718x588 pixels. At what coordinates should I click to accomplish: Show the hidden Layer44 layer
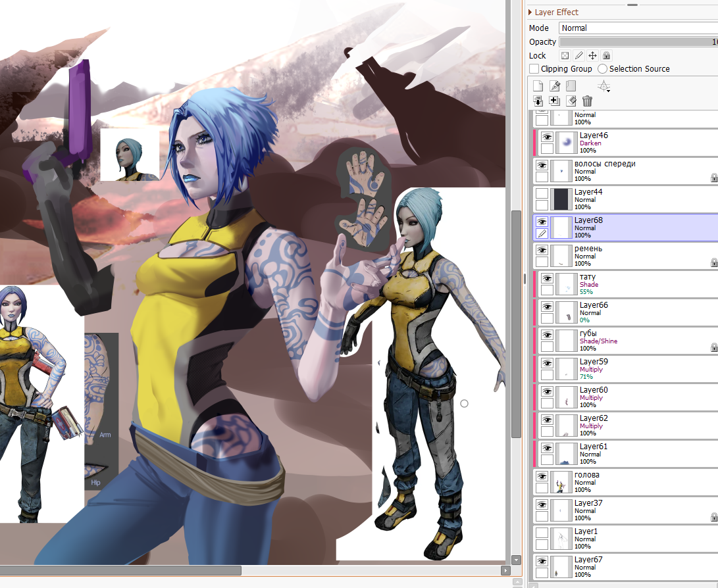(x=542, y=193)
